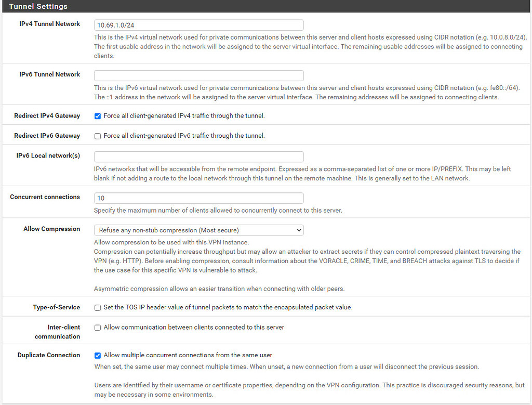Screen dimensions: 532x405
Task: Click the IPv4 Tunnel Network input field
Action: click(x=198, y=25)
